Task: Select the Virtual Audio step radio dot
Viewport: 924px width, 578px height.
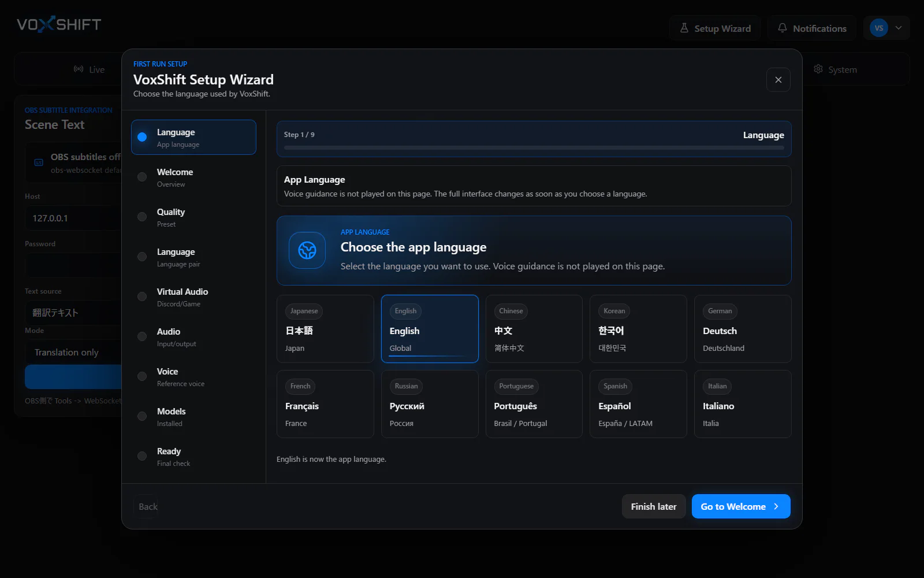Action: pos(142,297)
